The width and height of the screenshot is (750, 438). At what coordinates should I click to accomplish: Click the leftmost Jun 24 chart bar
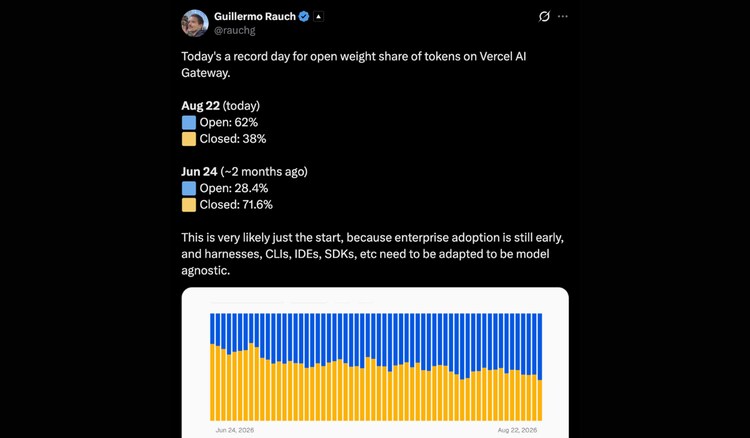[x=213, y=367]
